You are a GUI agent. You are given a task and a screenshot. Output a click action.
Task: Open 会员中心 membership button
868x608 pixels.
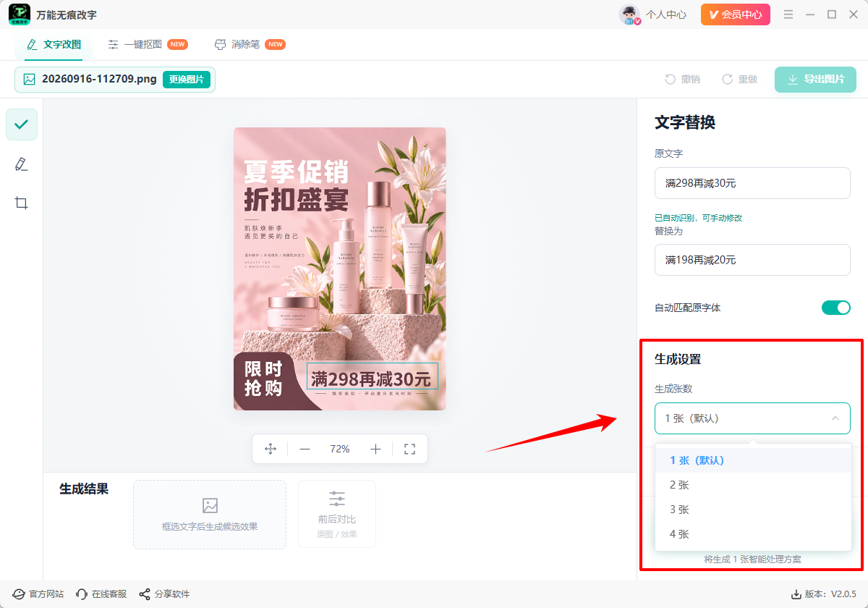pos(735,14)
